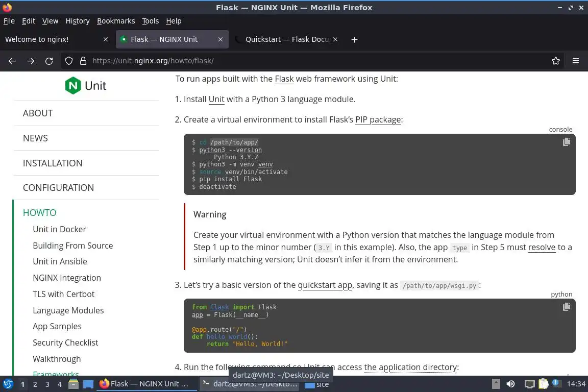Click the flask link in python code
Viewport: 588px width, 392px height.
pyautogui.click(x=219, y=307)
